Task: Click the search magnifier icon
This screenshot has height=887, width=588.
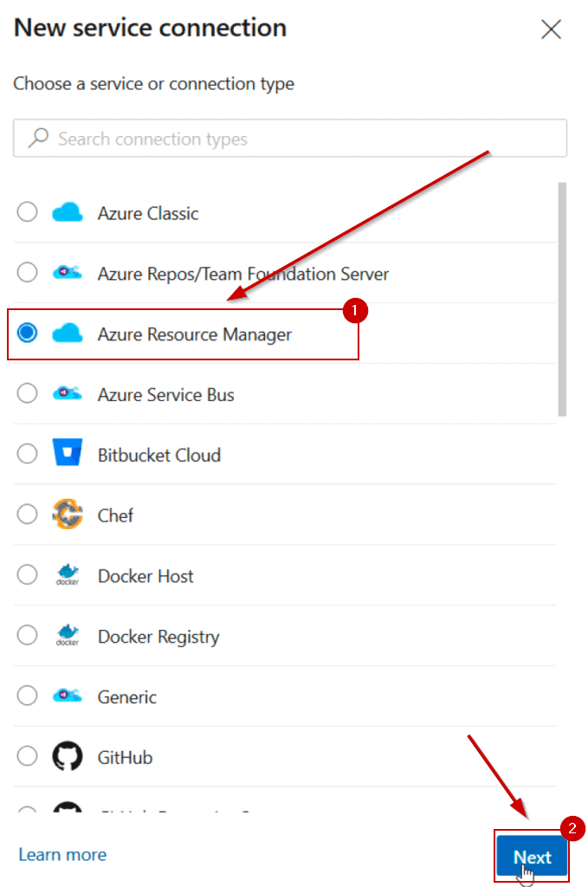Action: pyautogui.click(x=38, y=139)
